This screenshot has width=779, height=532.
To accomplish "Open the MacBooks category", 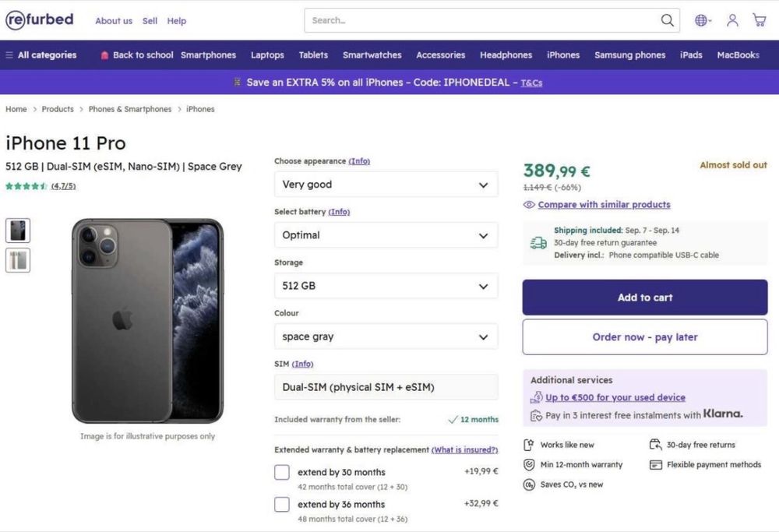I will click(x=738, y=55).
